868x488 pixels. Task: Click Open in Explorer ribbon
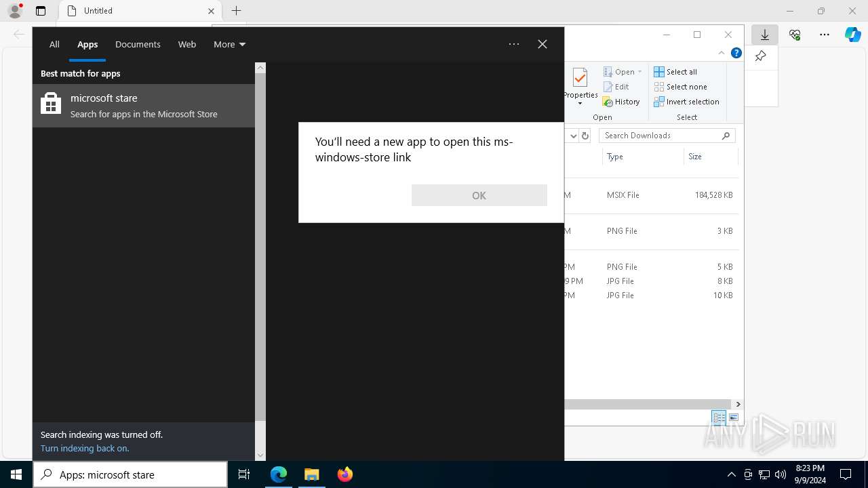(619, 72)
